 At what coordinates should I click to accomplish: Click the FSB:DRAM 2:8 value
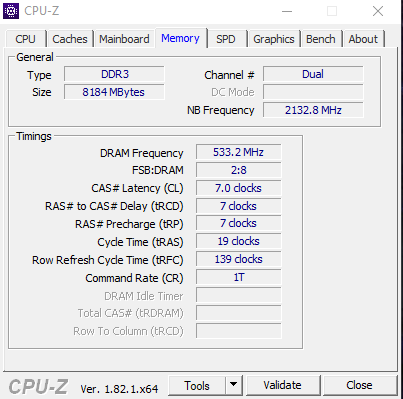click(x=239, y=170)
